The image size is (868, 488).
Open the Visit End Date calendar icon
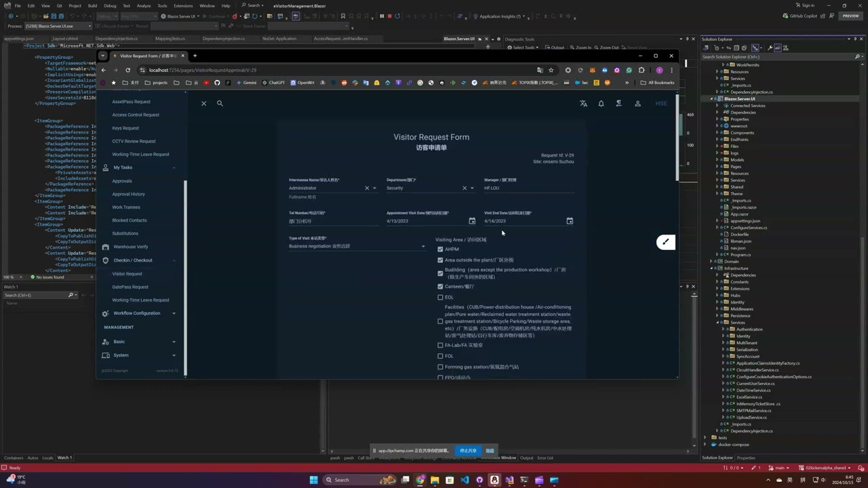coord(570,221)
